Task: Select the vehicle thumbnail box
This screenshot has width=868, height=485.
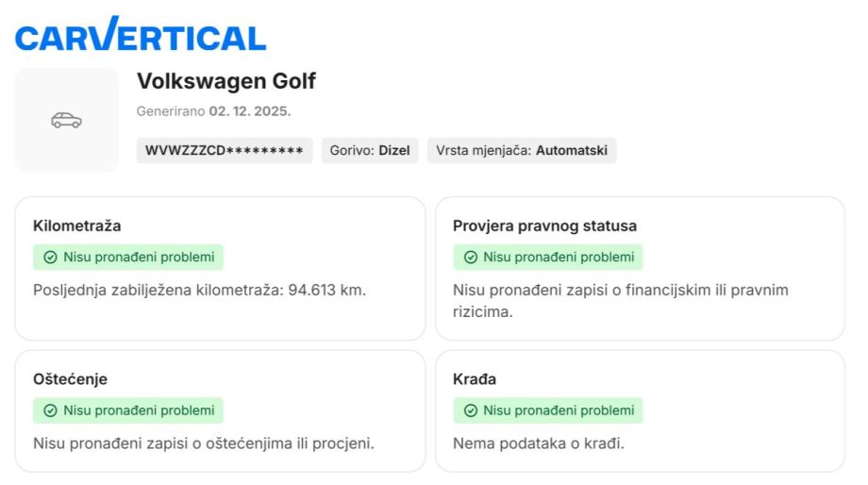Action: click(66, 120)
